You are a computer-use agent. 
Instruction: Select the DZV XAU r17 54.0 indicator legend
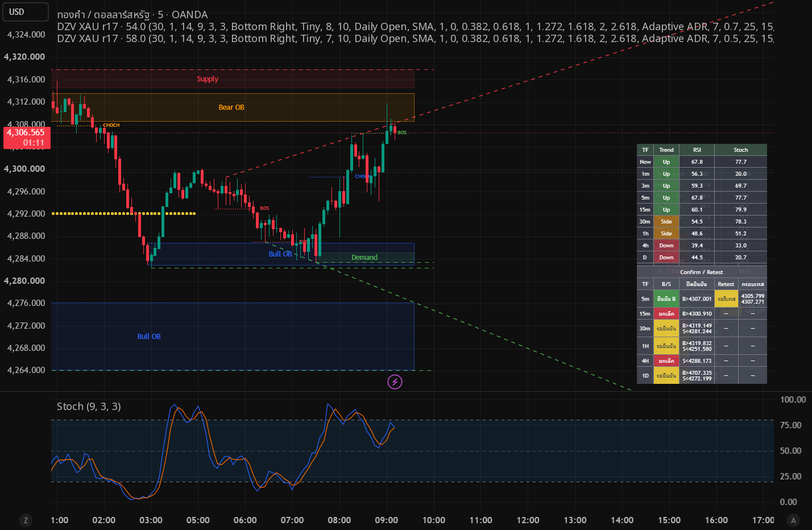pos(415,27)
